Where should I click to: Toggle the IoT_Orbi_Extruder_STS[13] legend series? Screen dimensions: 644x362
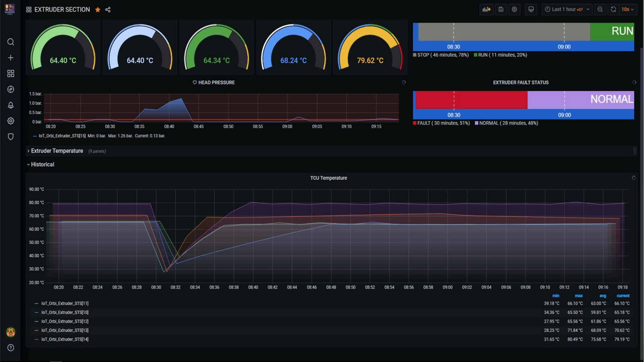pos(64,330)
